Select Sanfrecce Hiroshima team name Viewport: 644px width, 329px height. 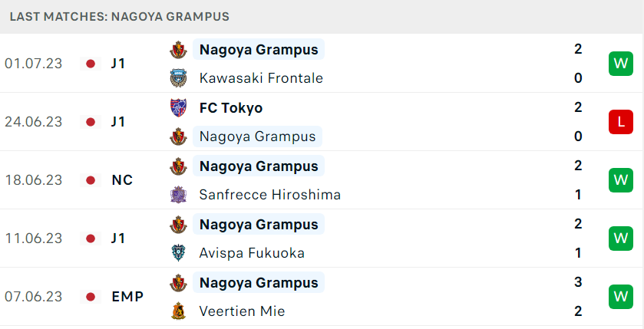[270, 195]
